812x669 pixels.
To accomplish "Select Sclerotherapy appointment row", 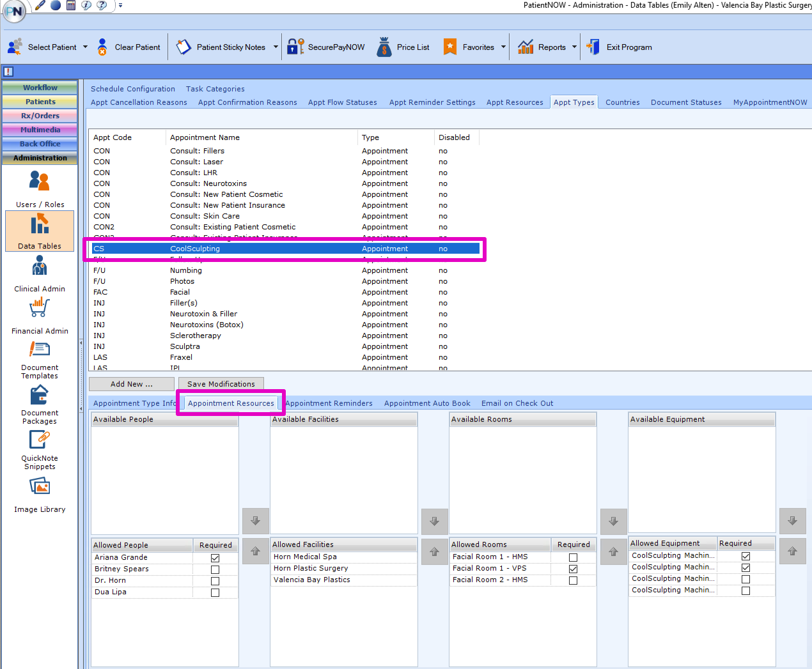I will click(x=284, y=335).
